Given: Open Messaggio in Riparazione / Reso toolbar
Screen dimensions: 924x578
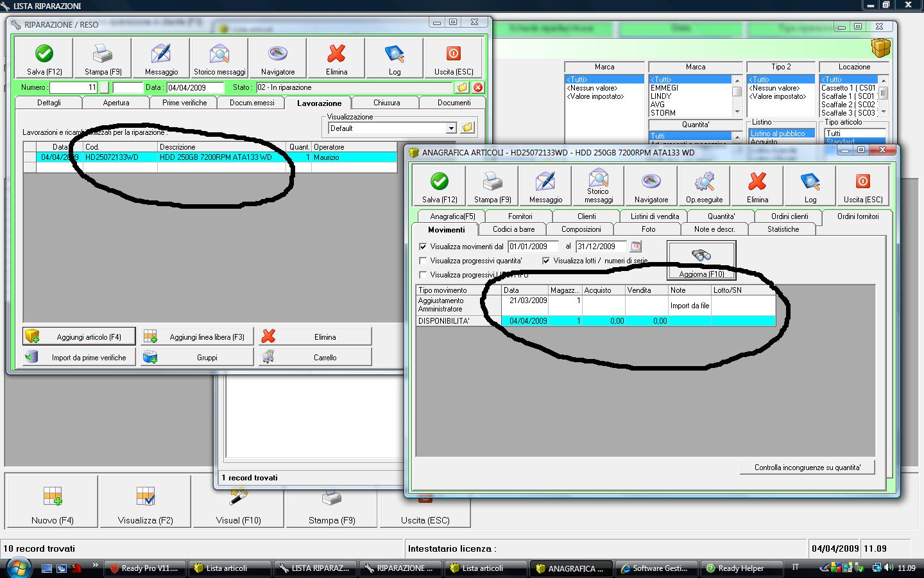Looking at the screenshot, I should (161, 58).
